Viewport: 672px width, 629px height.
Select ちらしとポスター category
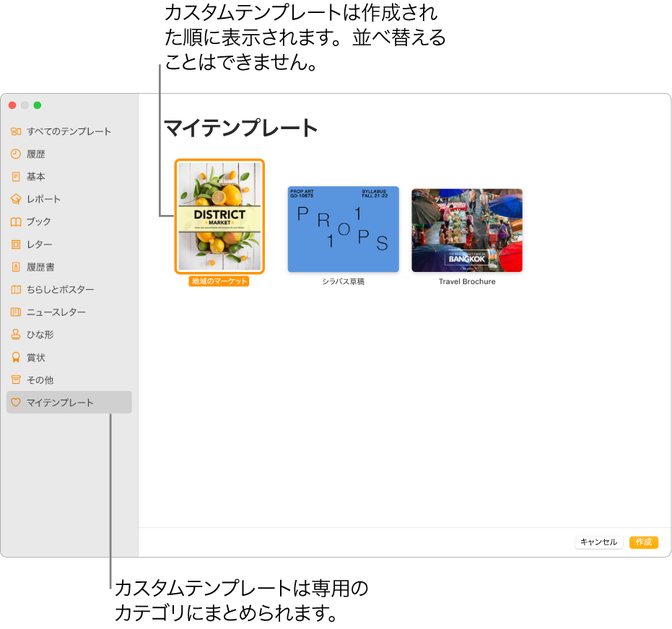(x=61, y=289)
